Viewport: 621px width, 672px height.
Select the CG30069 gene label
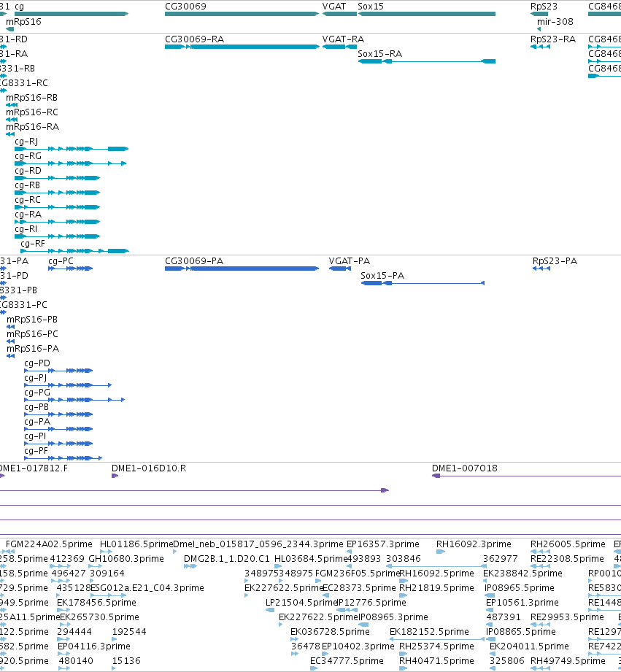185,7
